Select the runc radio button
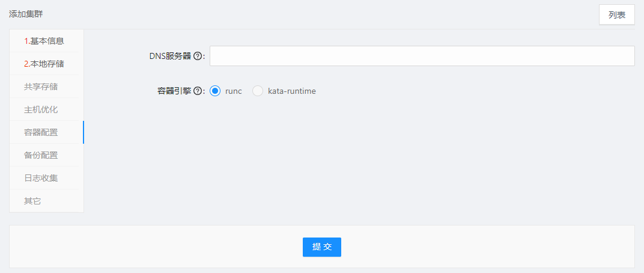This screenshot has height=273, width=644. (215, 91)
